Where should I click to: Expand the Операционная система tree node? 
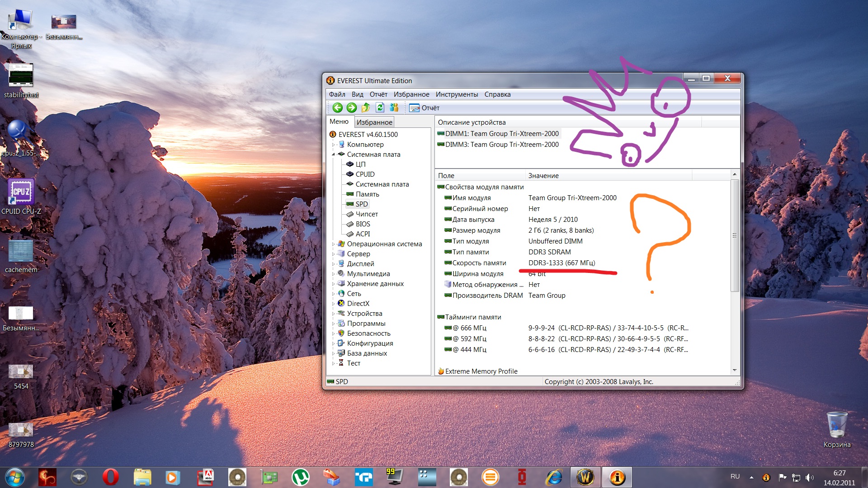(334, 244)
